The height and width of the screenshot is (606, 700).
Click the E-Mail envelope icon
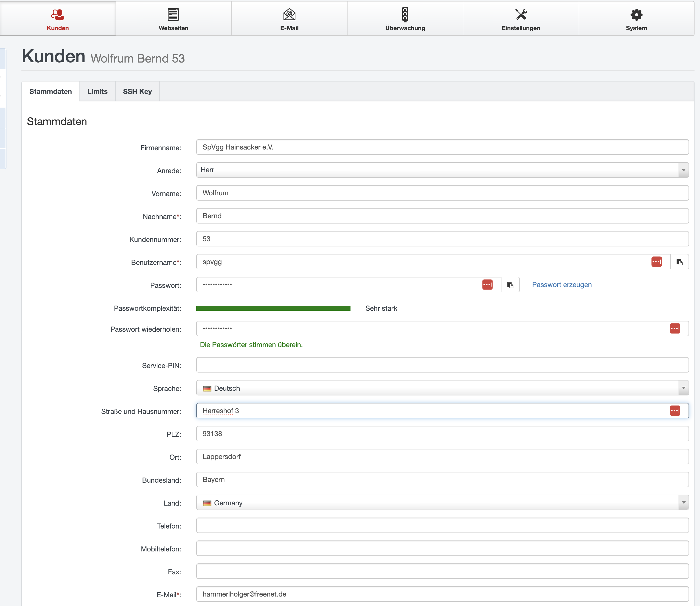pyautogui.click(x=289, y=14)
